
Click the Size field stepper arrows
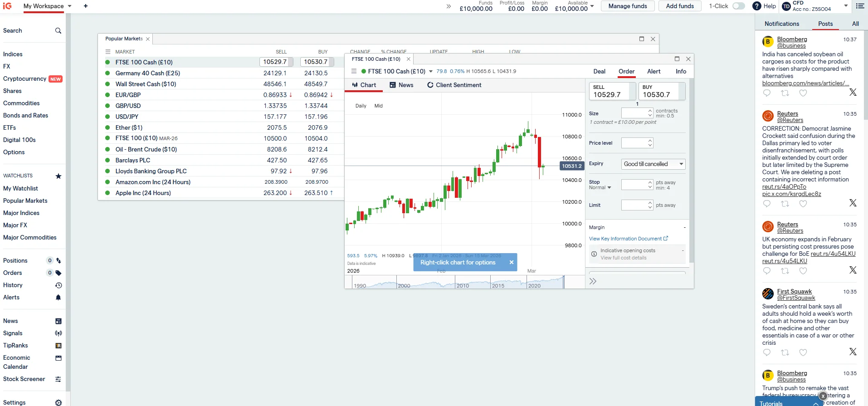[650, 113]
